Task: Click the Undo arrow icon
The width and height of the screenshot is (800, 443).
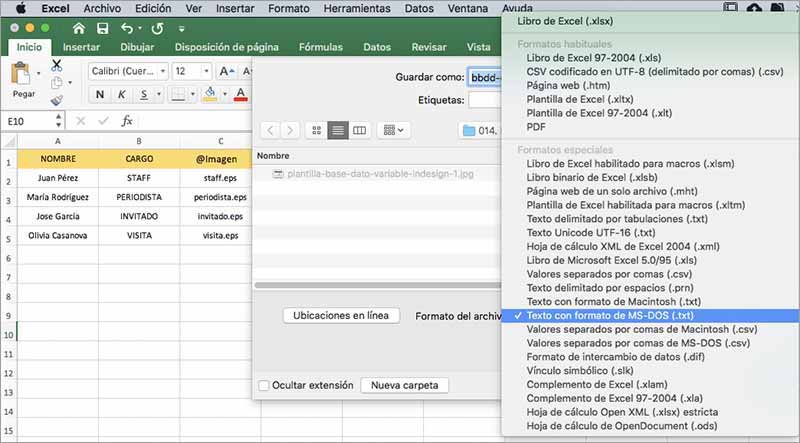Action: (127, 29)
